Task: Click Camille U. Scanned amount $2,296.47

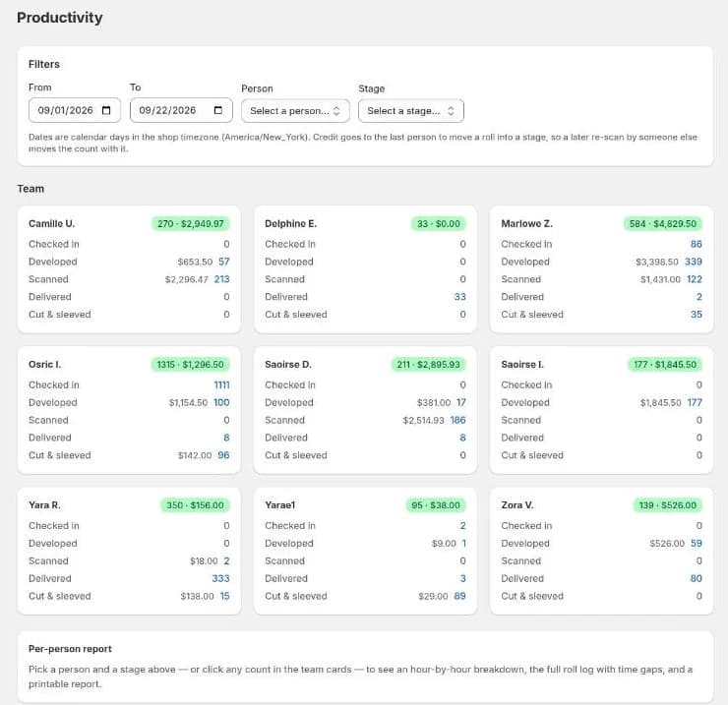Action: coord(187,279)
